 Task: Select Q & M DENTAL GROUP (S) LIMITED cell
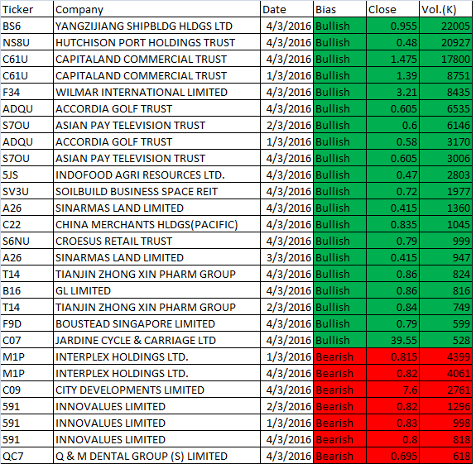[x=156, y=456]
